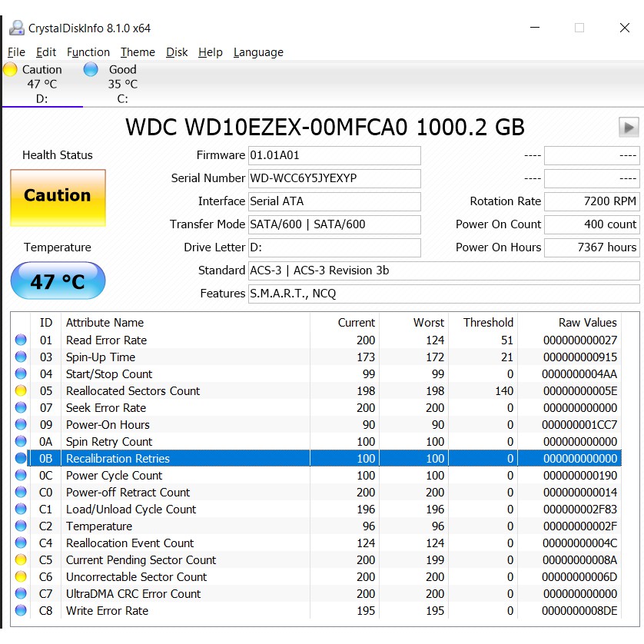Image resolution: width=644 pixels, height=644 pixels.
Task: Click blue status dot for Read Error Rate
Action: click(x=21, y=340)
